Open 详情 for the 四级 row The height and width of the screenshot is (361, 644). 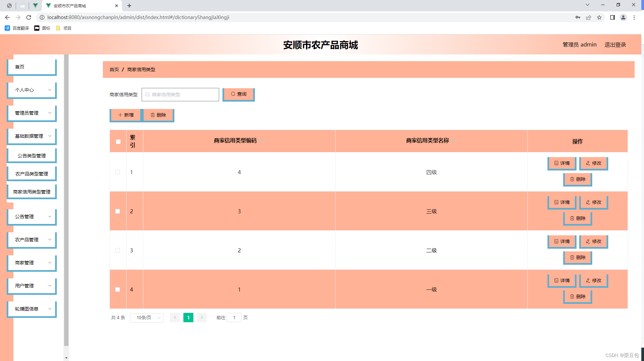(562, 163)
